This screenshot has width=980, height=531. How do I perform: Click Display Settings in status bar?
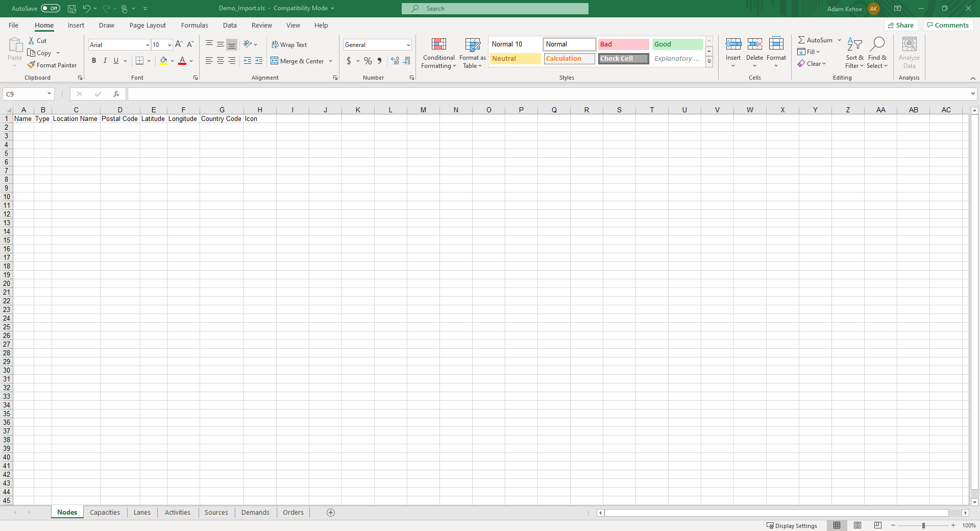(x=792, y=526)
